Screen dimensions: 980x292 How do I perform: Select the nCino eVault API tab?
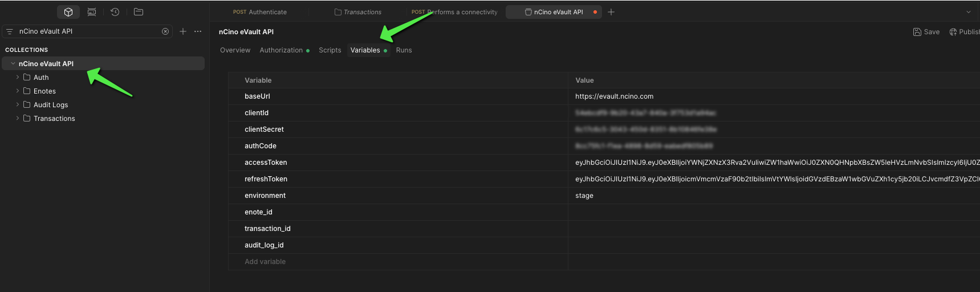coord(554,12)
